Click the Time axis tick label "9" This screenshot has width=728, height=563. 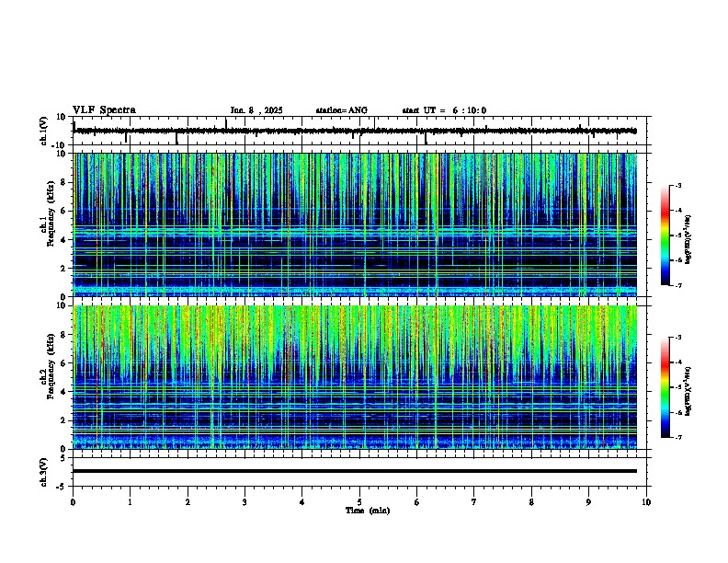(588, 502)
